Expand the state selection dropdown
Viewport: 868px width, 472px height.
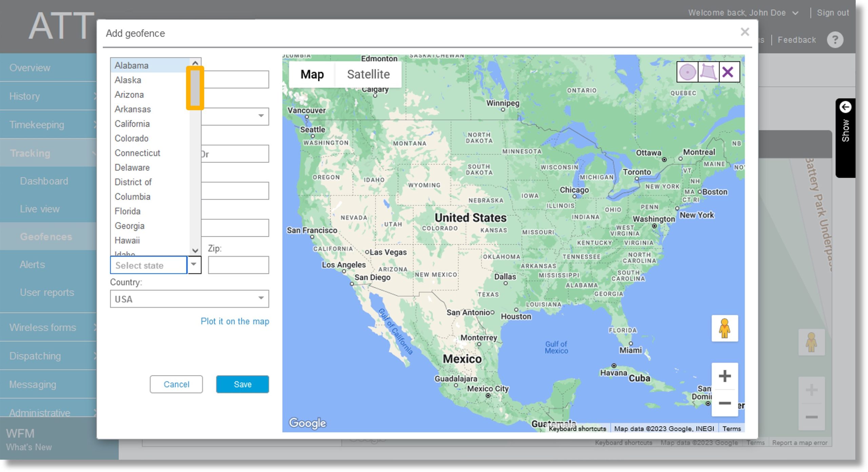(193, 265)
